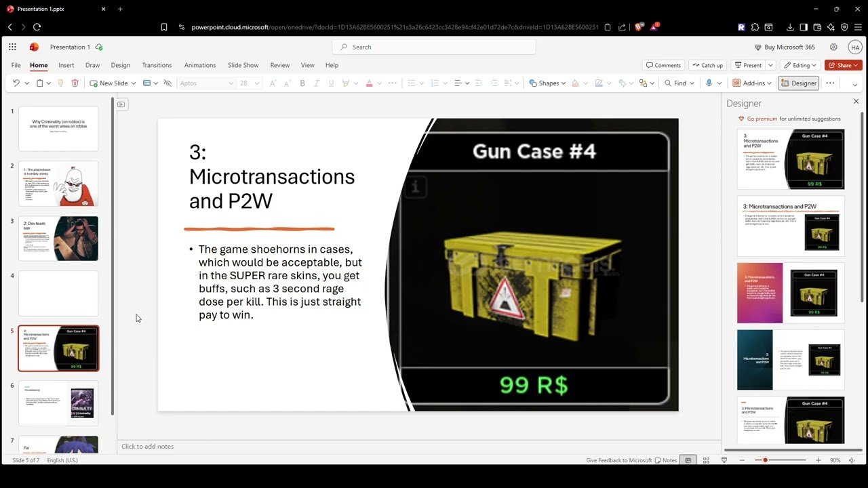Click the Increase Font Size icon
Viewport: 868px width, 488px height.
[x=273, y=83]
